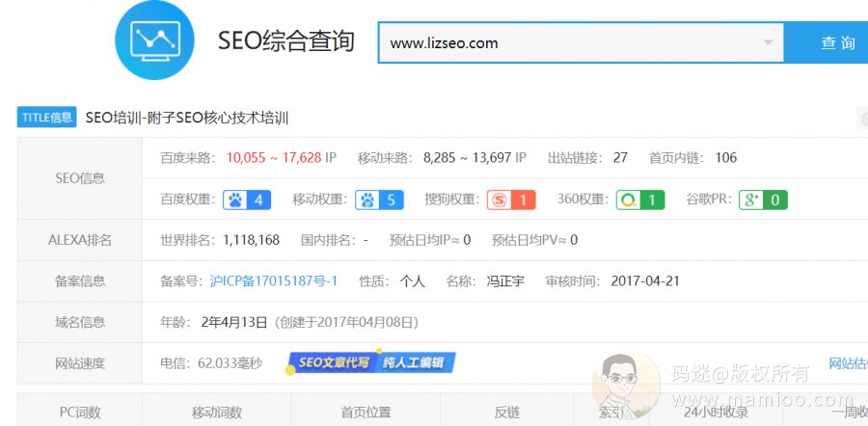Open the 沪ICP备17015187号-1 record link
Screen dimensions: 868x426
(274, 281)
